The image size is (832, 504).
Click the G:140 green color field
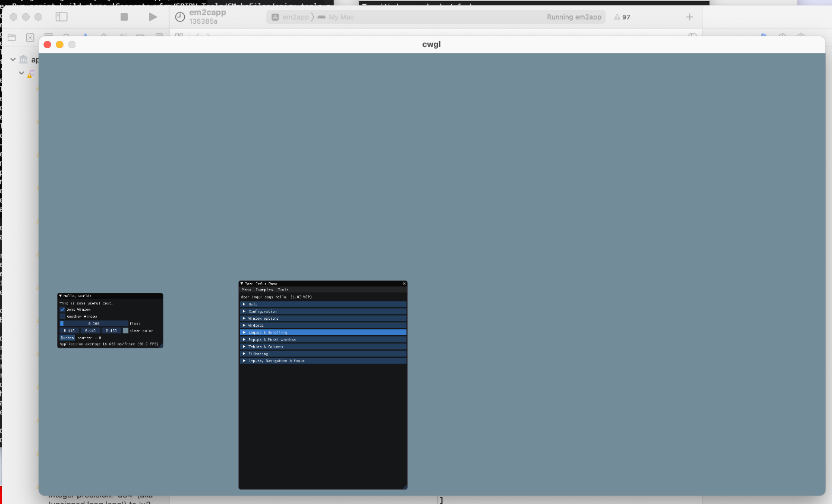pos(90,330)
